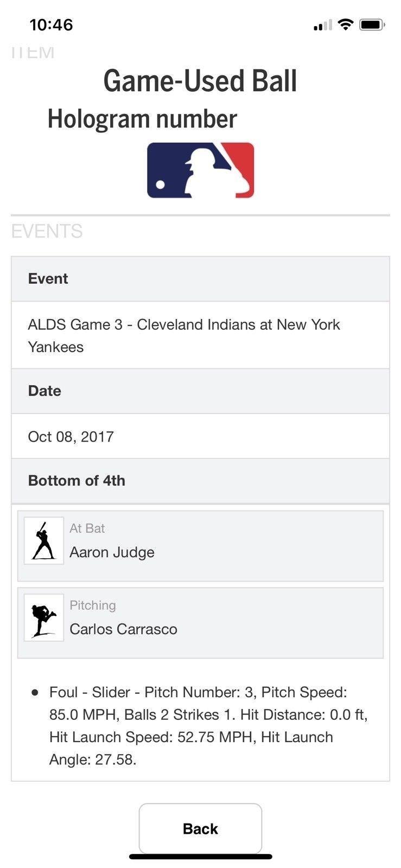The width and height of the screenshot is (401, 868).
Task: Tap the Event section header
Action: point(200,279)
